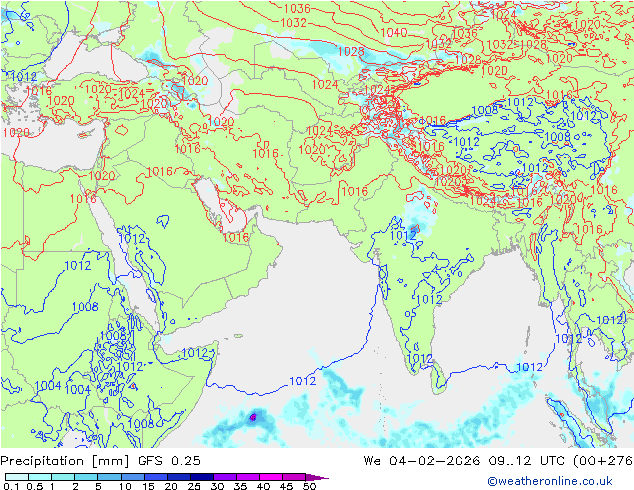Screen dimensions: 634x490
Task: Select the 'Precipitation [mm] GFS 0.25' title
Action: coord(100,461)
